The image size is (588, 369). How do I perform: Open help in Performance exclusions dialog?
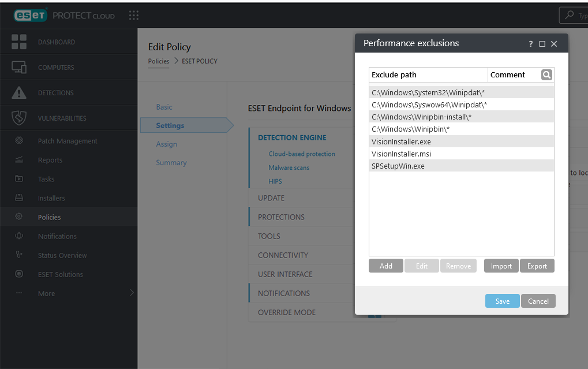point(531,44)
